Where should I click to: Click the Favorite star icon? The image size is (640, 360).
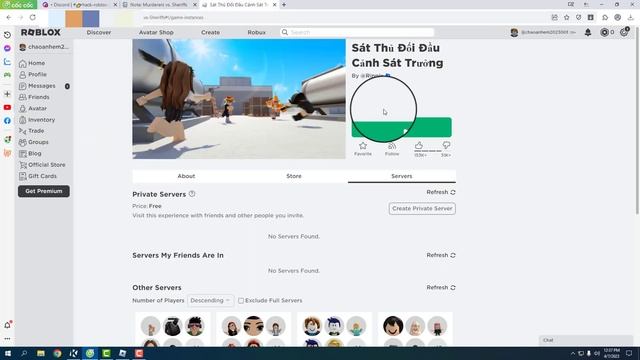(x=363, y=145)
